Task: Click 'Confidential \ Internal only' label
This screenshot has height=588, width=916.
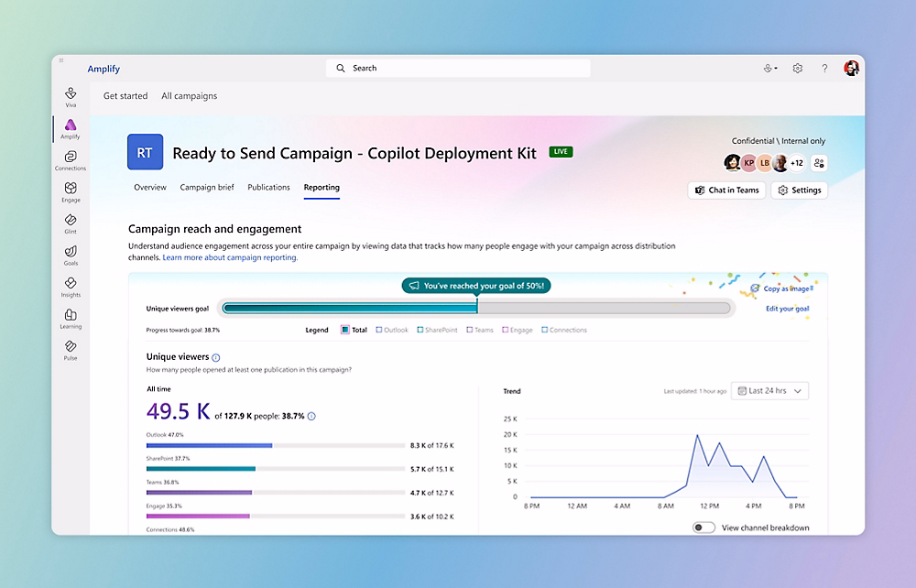Action: 778,141
